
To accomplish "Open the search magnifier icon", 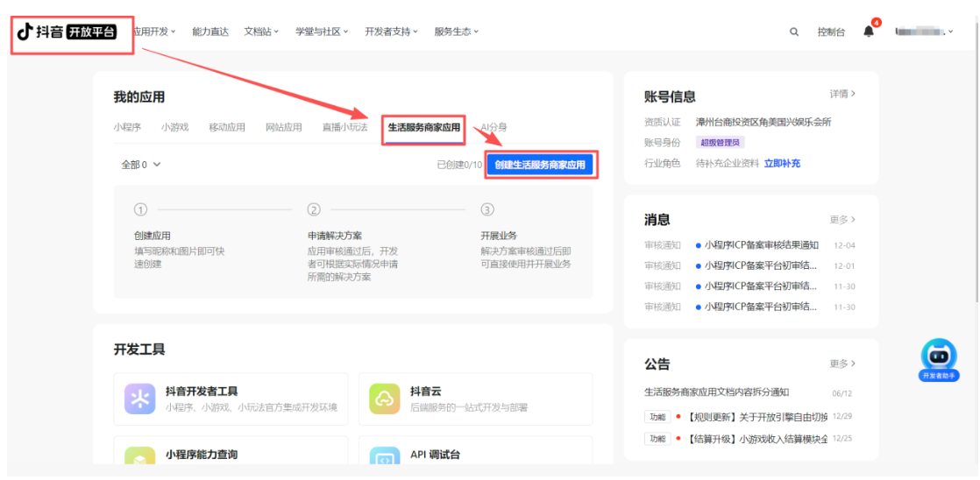I will [x=794, y=32].
